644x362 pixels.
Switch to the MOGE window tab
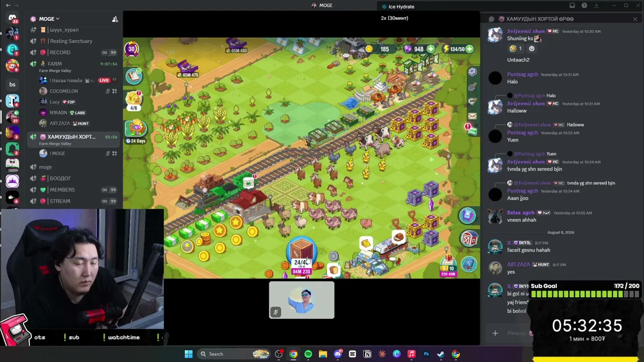coord(322,6)
